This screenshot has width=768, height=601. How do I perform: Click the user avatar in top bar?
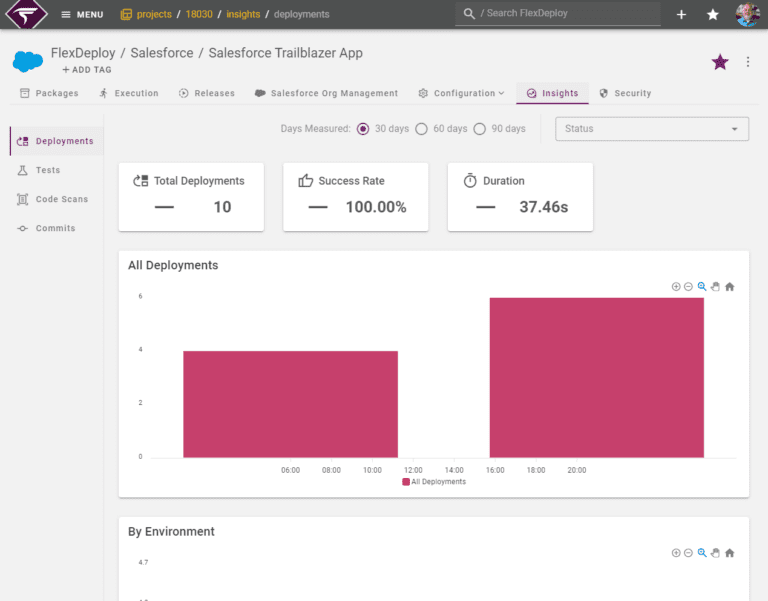click(x=747, y=14)
